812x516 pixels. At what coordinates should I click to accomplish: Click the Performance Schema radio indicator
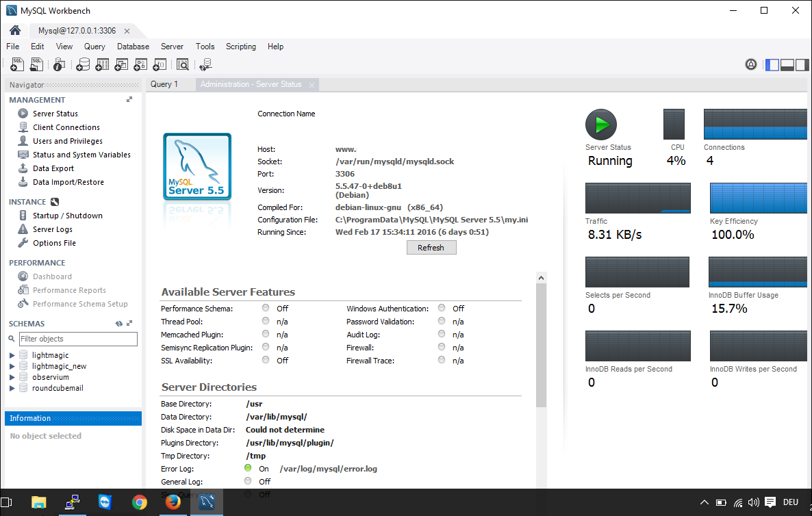pyautogui.click(x=266, y=308)
